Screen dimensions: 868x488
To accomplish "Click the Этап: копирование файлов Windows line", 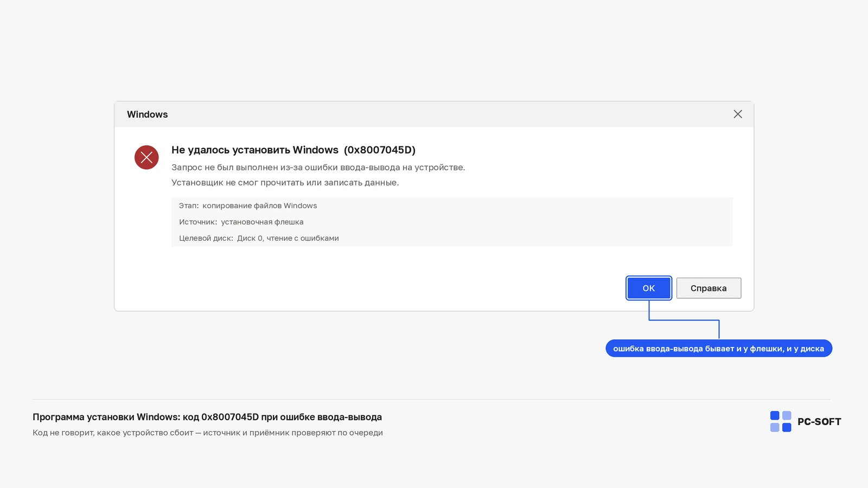I will 248,206.
